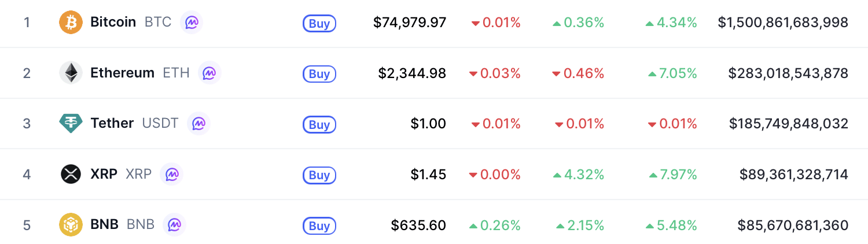
Task: Open the chat icon next to USDT
Action: [x=198, y=123]
